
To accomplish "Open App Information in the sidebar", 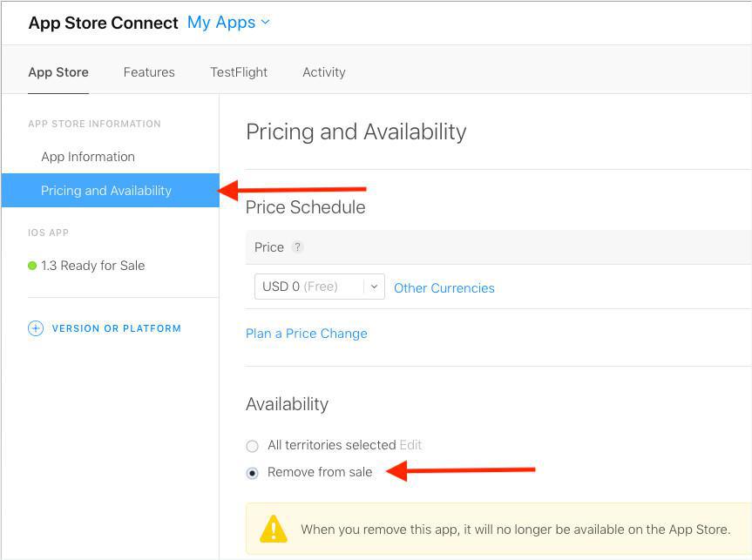I will point(88,157).
